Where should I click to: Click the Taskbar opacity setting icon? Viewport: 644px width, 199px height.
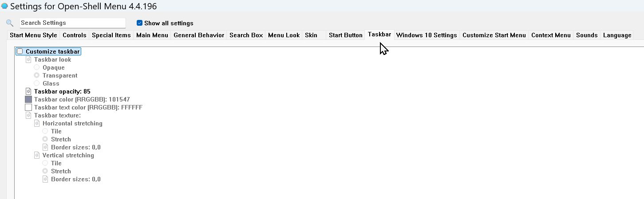point(28,91)
